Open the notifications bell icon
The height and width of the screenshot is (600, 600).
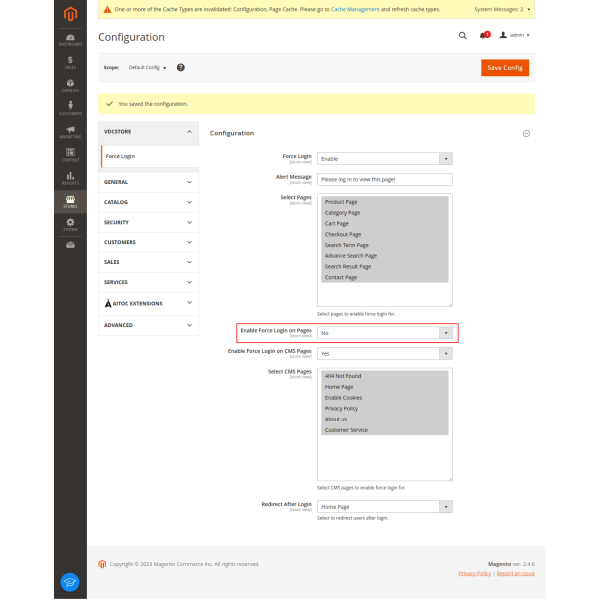pyautogui.click(x=484, y=35)
